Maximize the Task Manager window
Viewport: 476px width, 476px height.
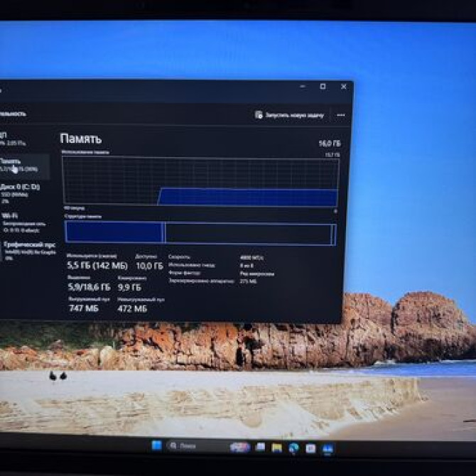click(323, 87)
